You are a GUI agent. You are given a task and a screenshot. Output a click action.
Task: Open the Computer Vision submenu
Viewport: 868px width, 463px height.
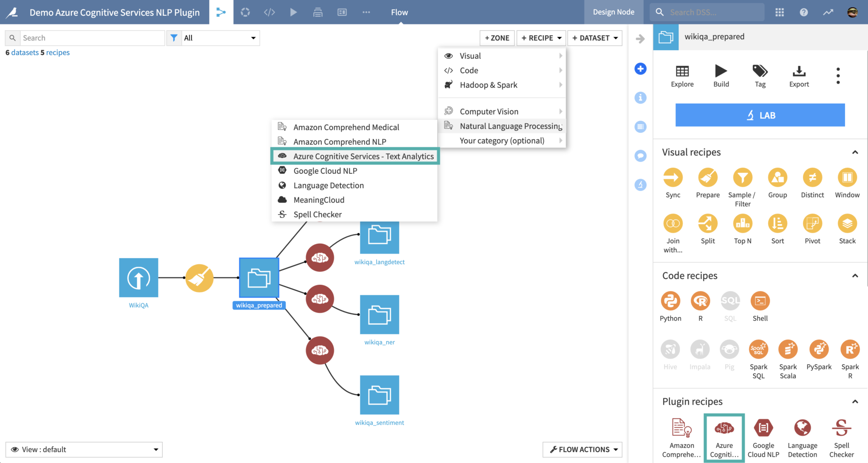[489, 111]
